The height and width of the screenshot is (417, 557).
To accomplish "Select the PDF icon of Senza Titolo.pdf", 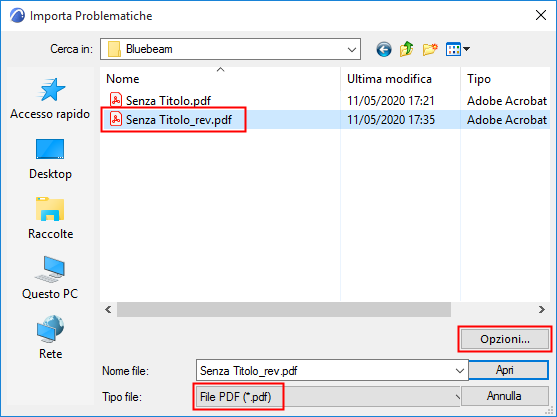I will tap(115, 100).
